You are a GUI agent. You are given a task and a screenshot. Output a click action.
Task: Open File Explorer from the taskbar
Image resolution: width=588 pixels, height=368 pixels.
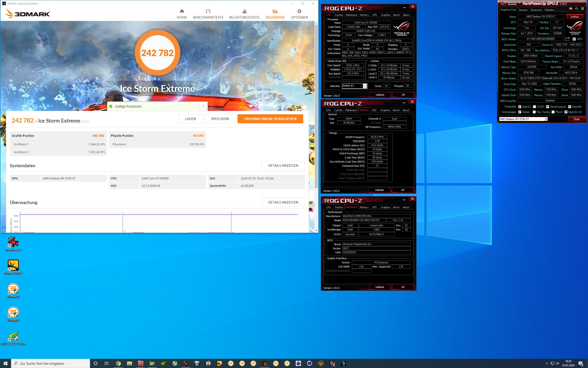pos(129,363)
